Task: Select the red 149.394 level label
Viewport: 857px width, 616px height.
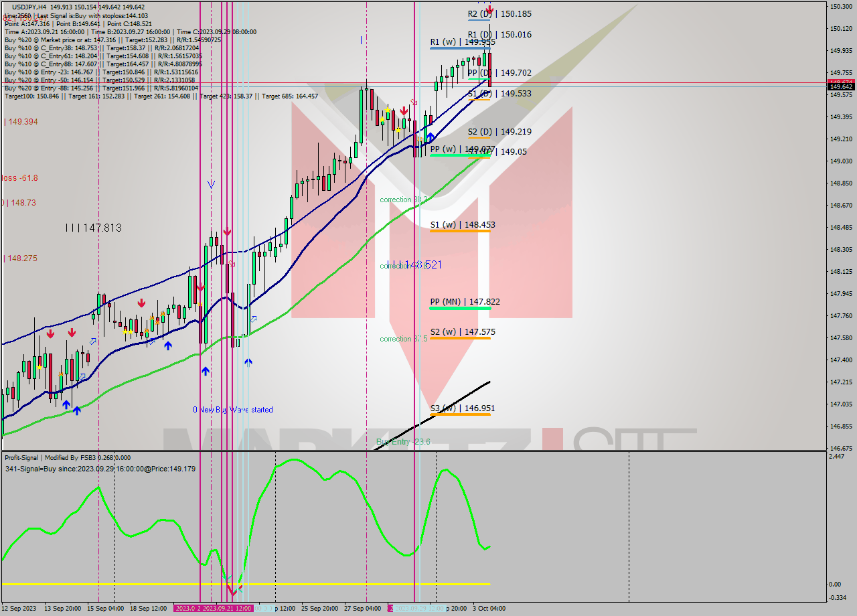Action: pyautogui.click(x=21, y=122)
